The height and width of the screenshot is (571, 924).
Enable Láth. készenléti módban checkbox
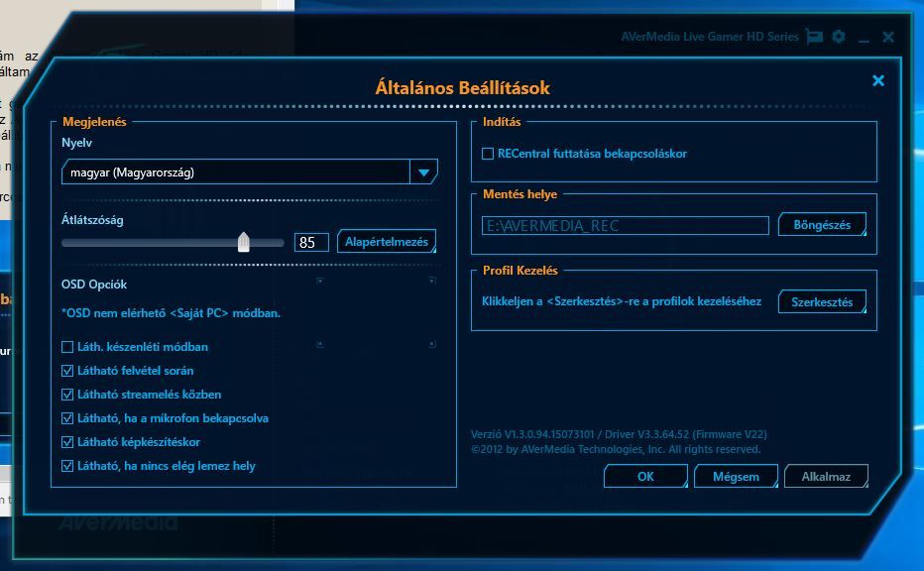tap(67, 347)
